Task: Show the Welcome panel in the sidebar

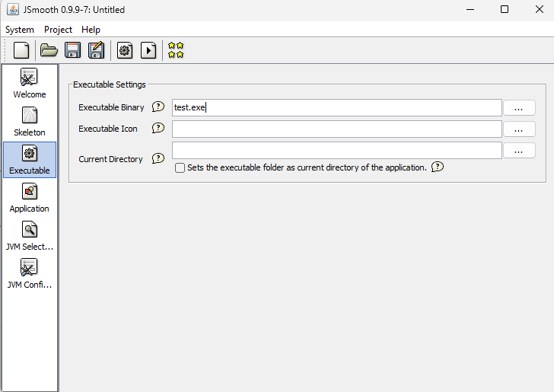Action: point(30,84)
